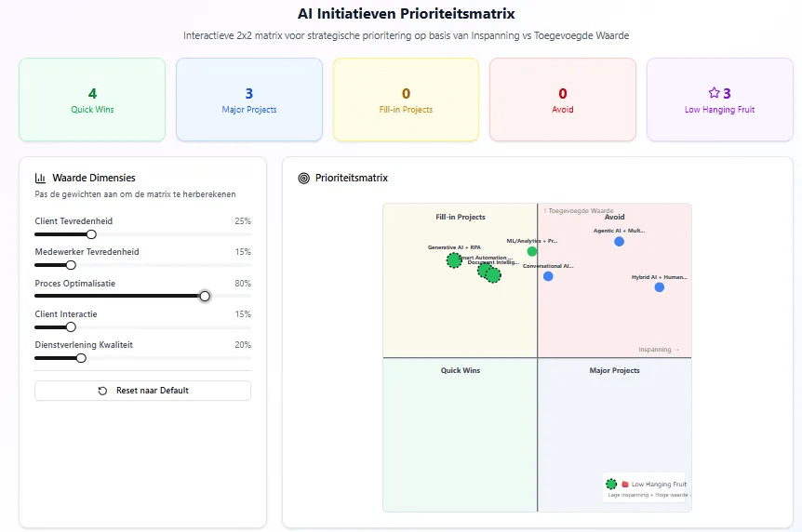Select the Hybrid AI + Human blue dot

pyautogui.click(x=659, y=287)
